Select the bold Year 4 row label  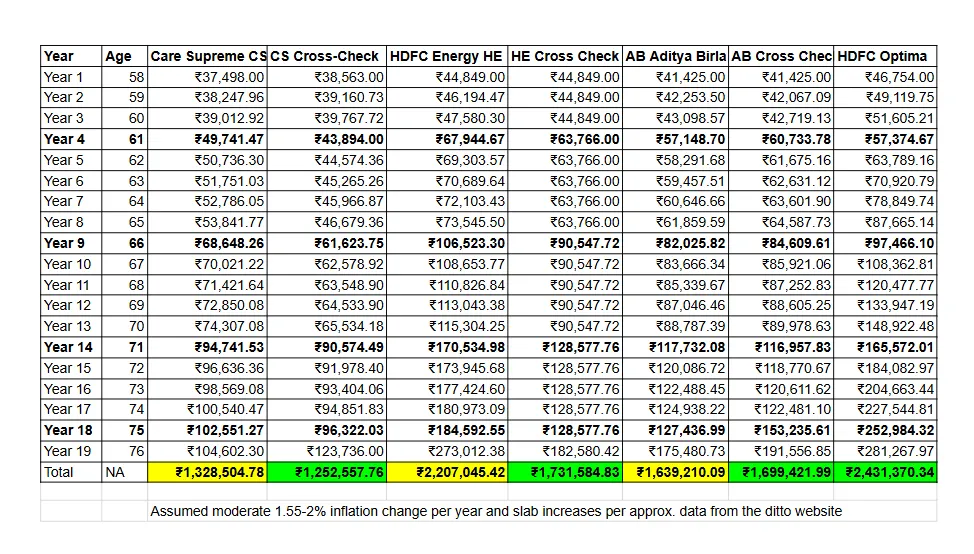[71, 139]
